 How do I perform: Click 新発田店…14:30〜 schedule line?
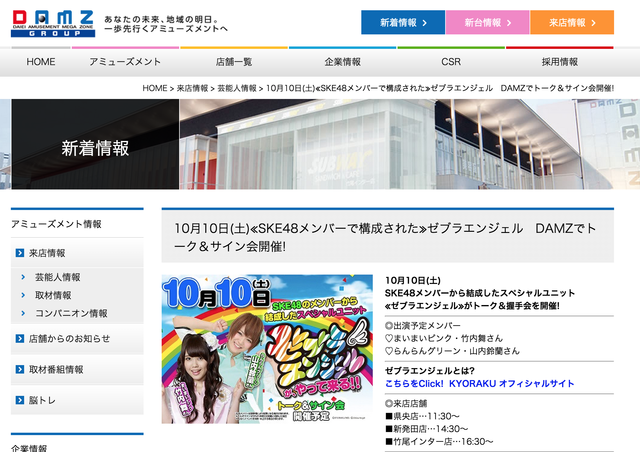coord(427,429)
